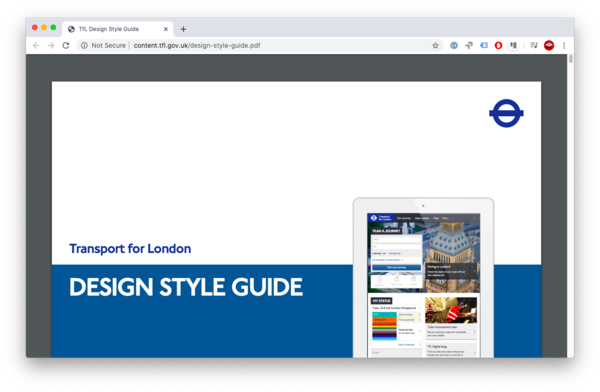Select the TfL Design Style Guide tab
The image size is (600, 392).
click(118, 29)
